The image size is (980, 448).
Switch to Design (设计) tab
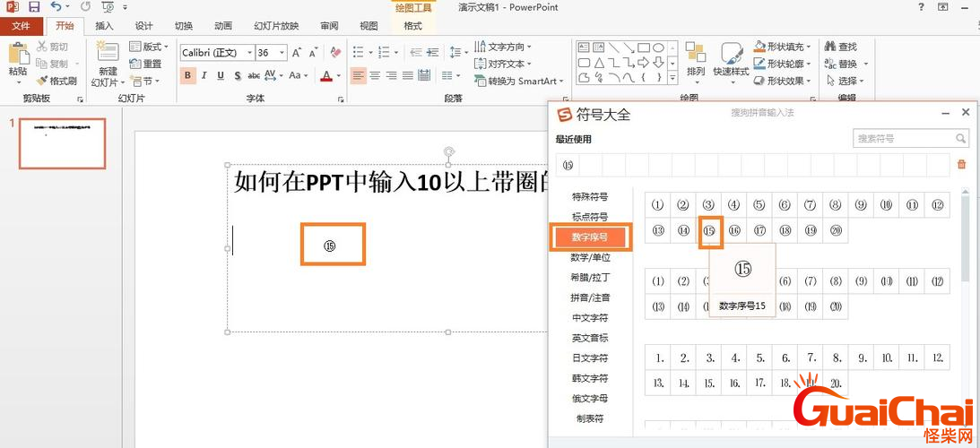[143, 26]
